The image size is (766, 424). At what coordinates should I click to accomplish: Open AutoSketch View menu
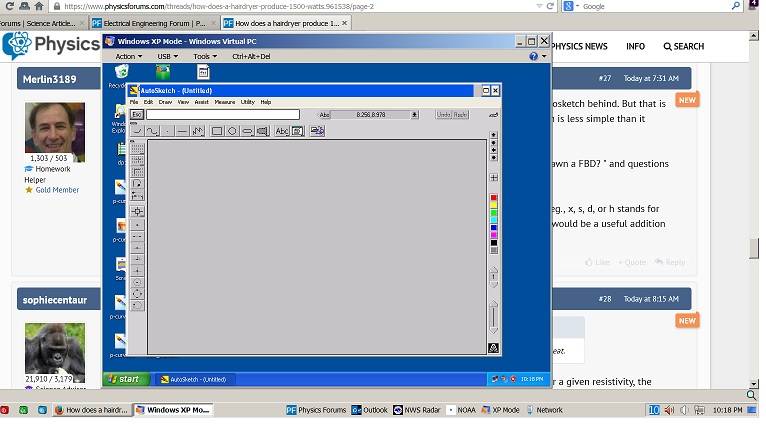(183, 102)
